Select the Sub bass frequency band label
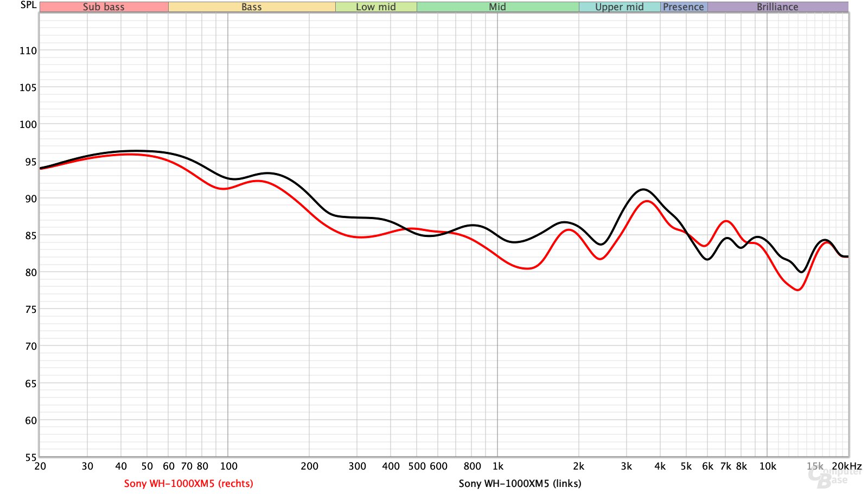 click(104, 7)
